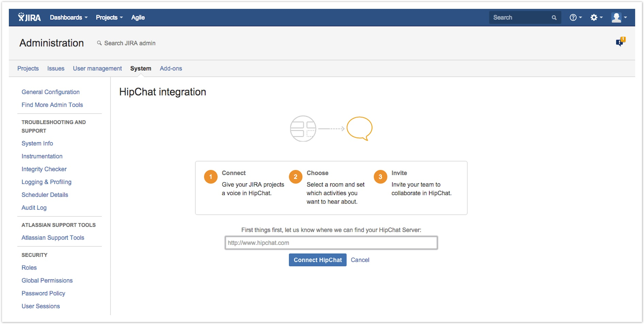Expand the Projects dropdown in top bar
Image resolution: width=644 pixels, height=324 pixels.
[109, 17]
